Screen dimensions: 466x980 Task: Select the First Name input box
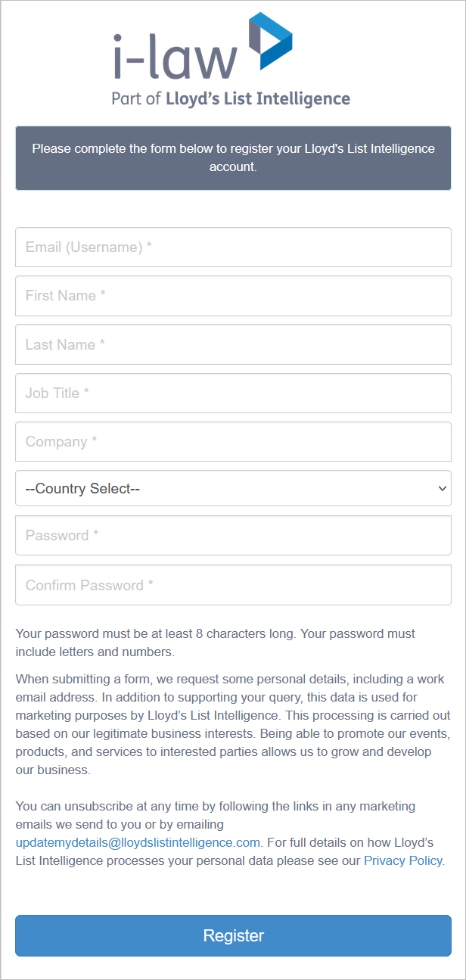pyautogui.click(x=233, y=296)
